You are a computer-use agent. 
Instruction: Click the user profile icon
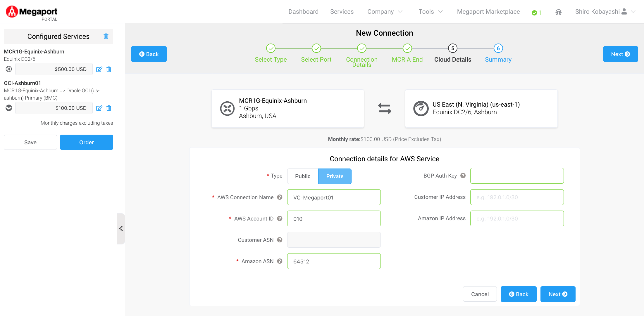click(x=624, y=11)
